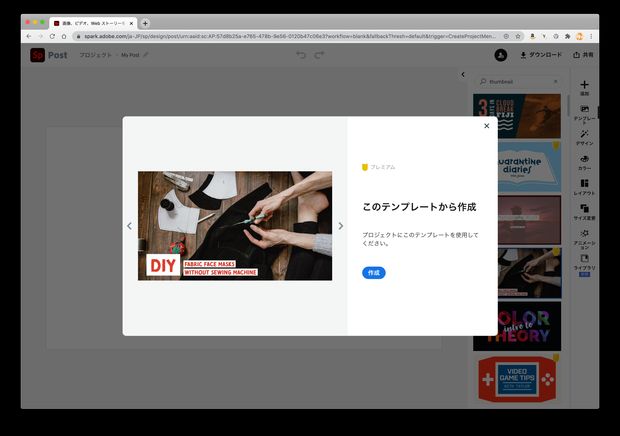Screen dimensions: 620x436
Task: Close the template preview dialog
Action: [x=486, y=126]
